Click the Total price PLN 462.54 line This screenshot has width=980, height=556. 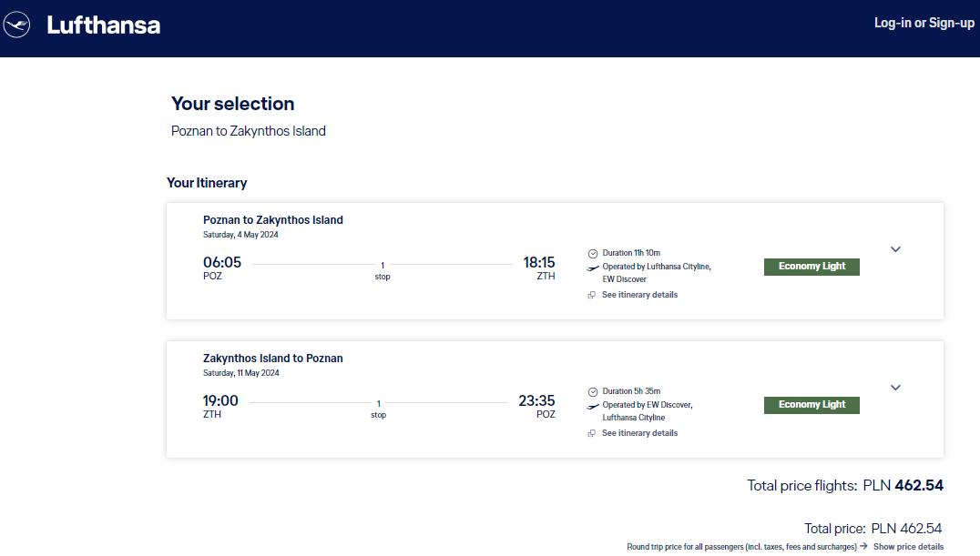coord(873,529)
